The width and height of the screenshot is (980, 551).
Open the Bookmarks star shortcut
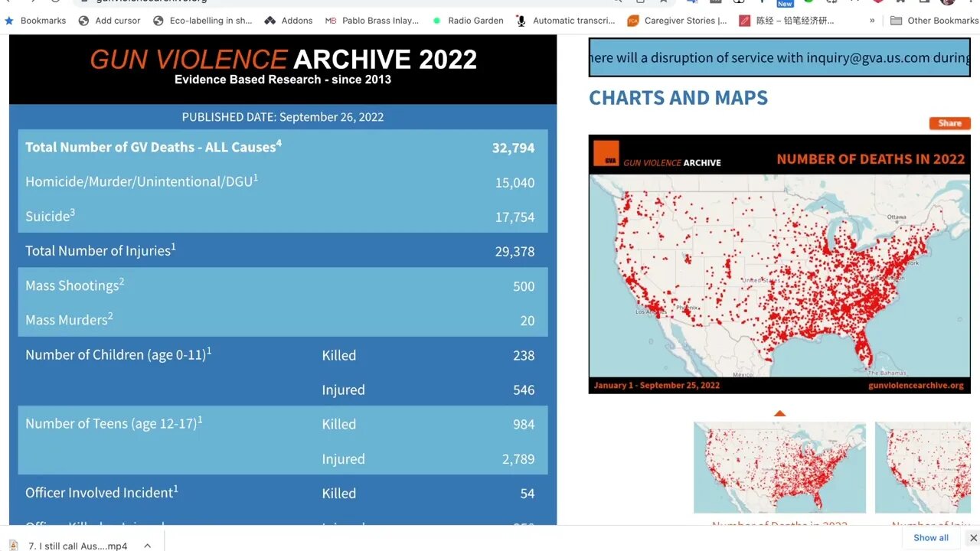tap(9, 21)
